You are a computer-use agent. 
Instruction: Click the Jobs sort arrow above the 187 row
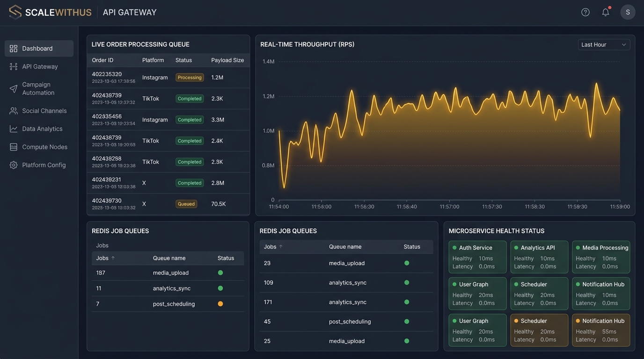pos(113,258)
